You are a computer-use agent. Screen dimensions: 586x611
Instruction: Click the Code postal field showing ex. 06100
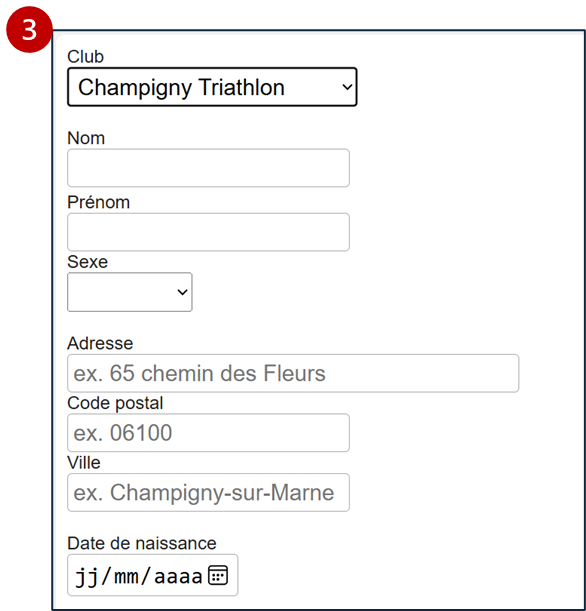coord(208,433)
